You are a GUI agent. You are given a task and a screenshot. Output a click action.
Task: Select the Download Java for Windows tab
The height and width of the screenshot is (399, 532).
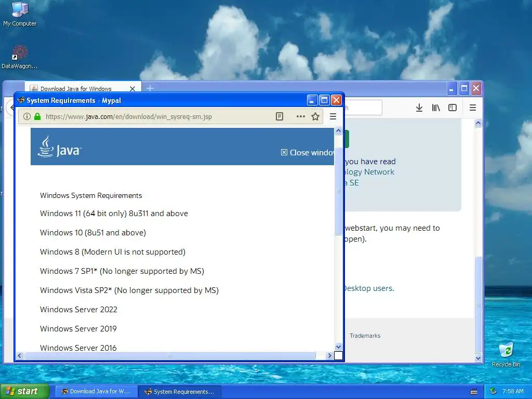click(83, 87)
